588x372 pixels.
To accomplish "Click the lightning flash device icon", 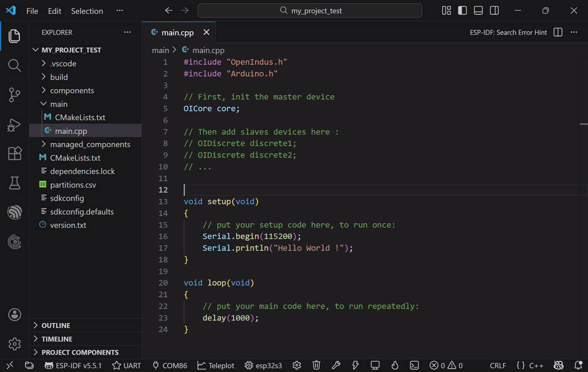I will click(x=356, y=365).
